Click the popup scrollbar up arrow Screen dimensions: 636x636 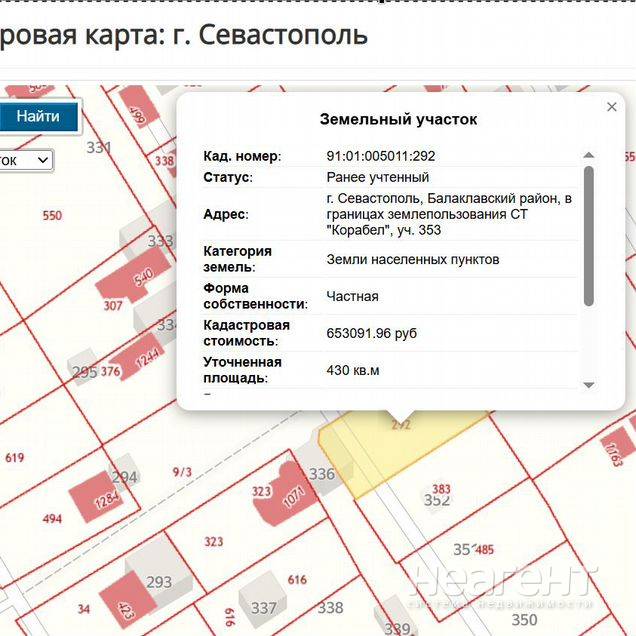click(x=588, y=155)
